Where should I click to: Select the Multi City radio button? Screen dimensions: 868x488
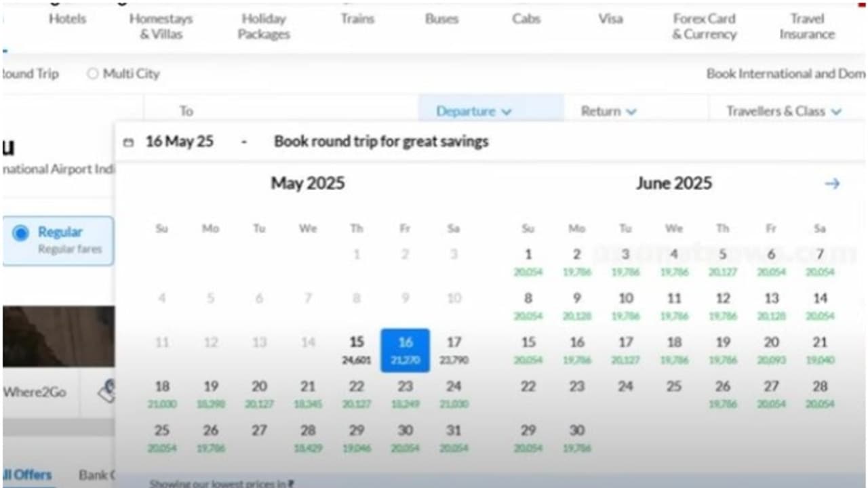[93, 74]
